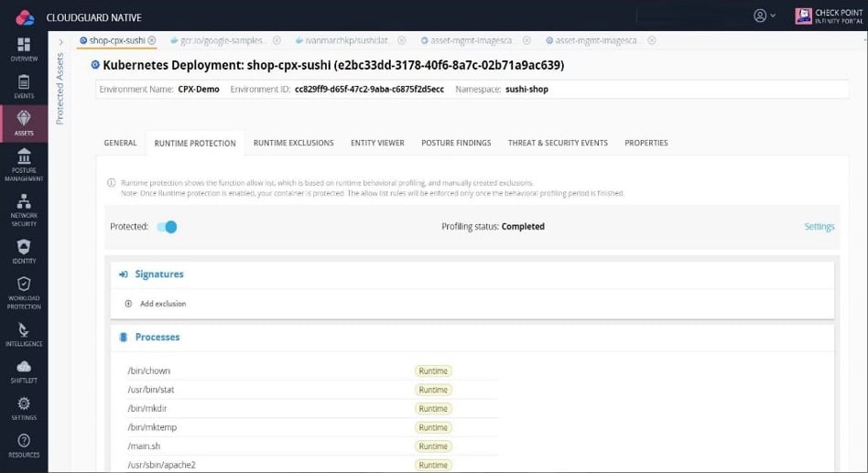The image size is (868, 473).
Task: Click the CPX-Demo environment name
Action: pos(199,89)
